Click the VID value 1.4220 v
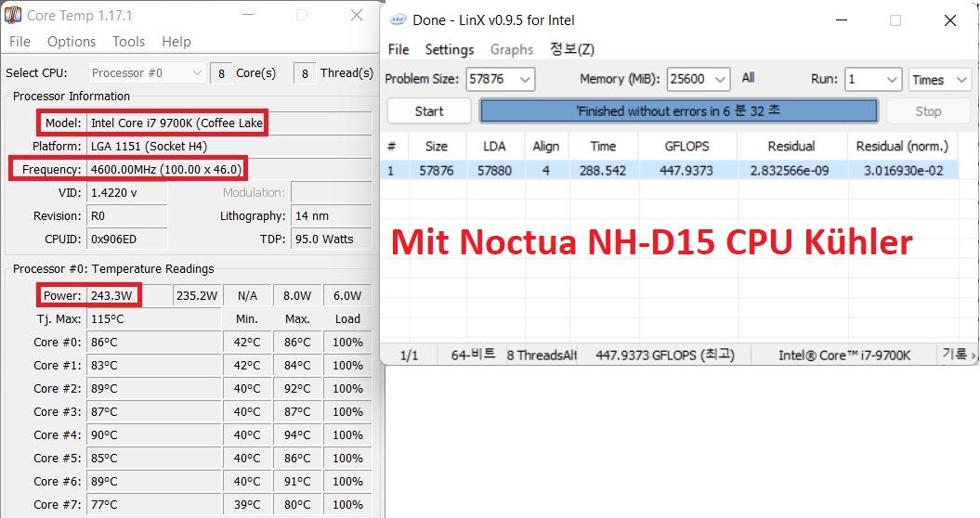Image resolution: width=980 pixels, height=518 pixels. pyautogui.click(x=127, y=192)
